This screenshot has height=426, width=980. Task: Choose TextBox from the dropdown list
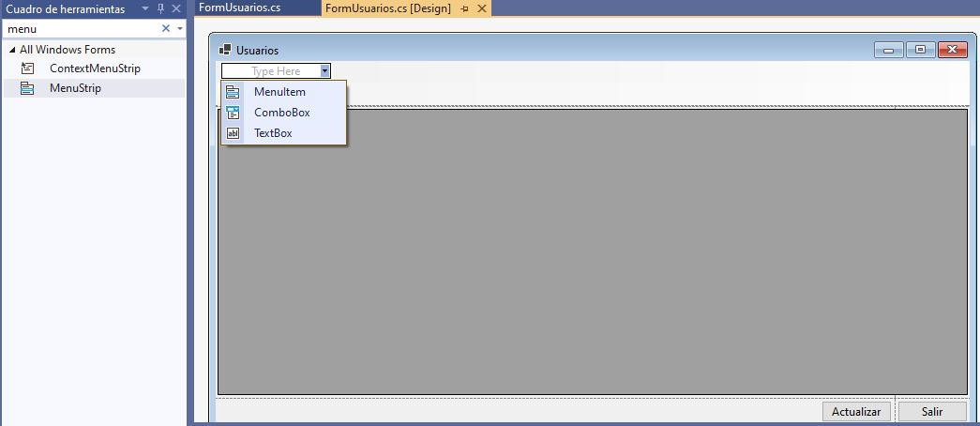(284, 133)
